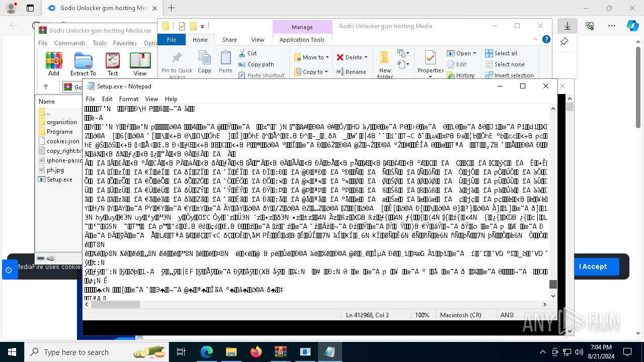This screenshot has width=644, height=362.
Task: Click Extract To in WinRAR toolbar
Action: tap(83, 64)
